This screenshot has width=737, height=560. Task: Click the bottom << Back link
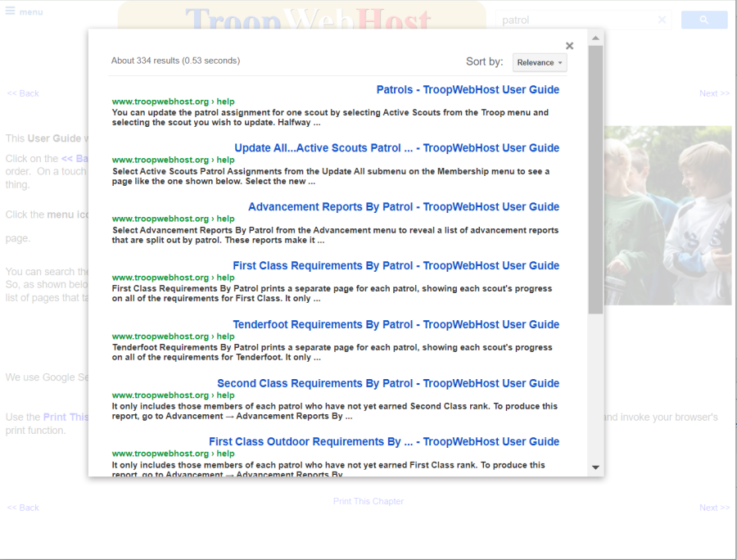tap(23, 508)
